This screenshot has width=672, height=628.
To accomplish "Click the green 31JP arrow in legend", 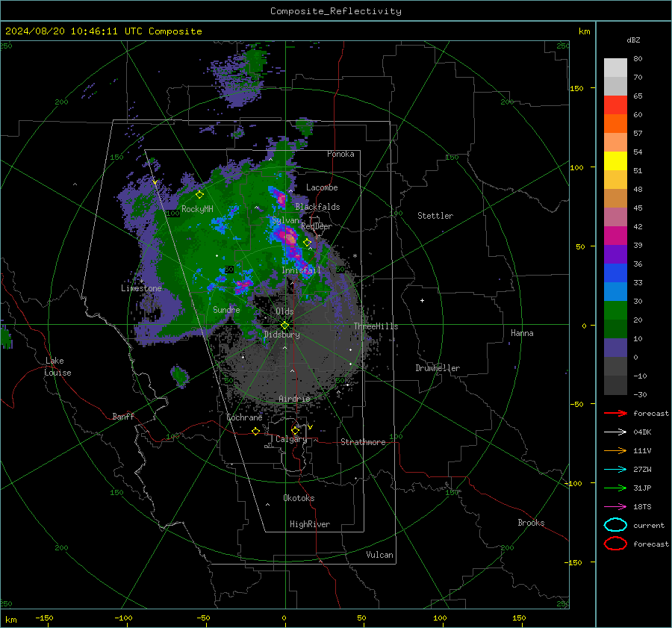I will [x=615, y=488].
